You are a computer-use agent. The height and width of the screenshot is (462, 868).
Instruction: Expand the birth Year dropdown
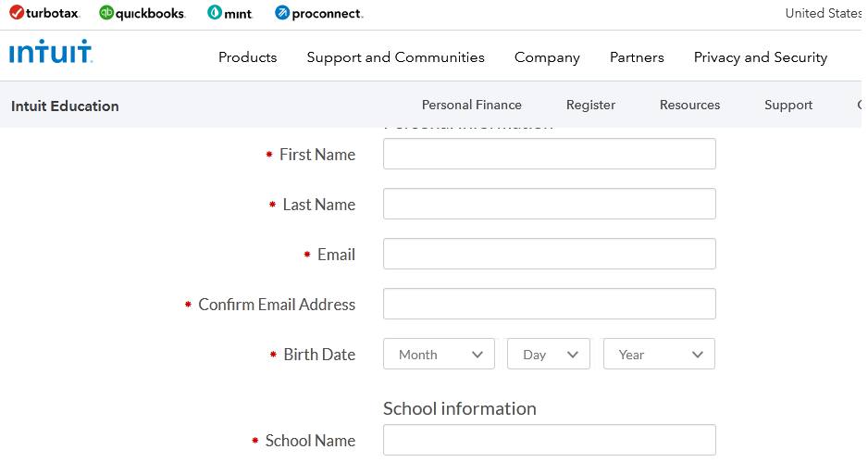(659, 354)
